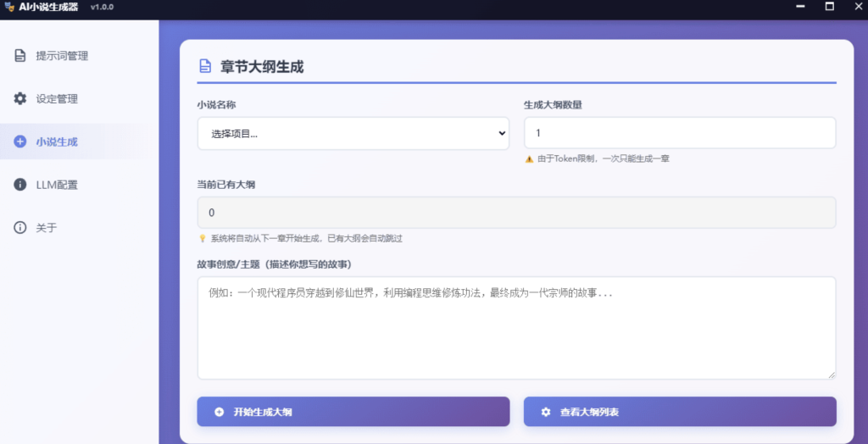This screenshot has width=868, height=444.
Task: Click the v1.0.0 version text
Action: coord(102,7)
